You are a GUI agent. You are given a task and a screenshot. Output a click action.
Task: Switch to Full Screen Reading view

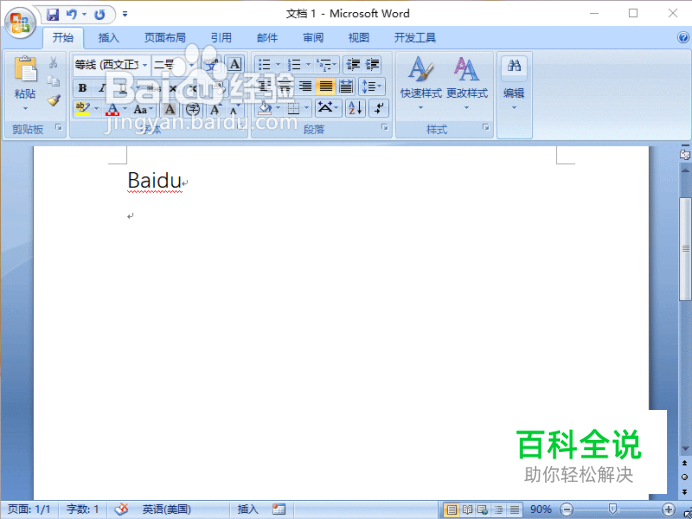(x=467, y=510)
